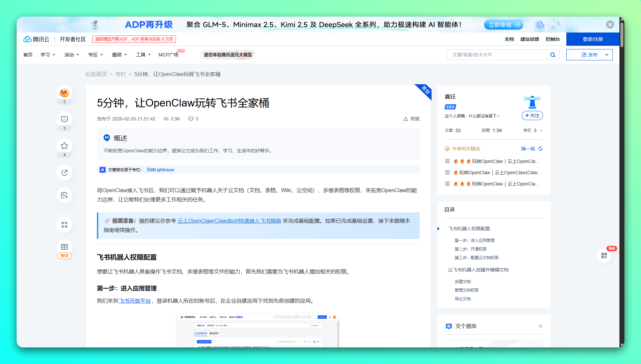Expand the 专栏 3 chevron in author card
The width and height of the screenshot is (641, 364).
pos(541,130)
